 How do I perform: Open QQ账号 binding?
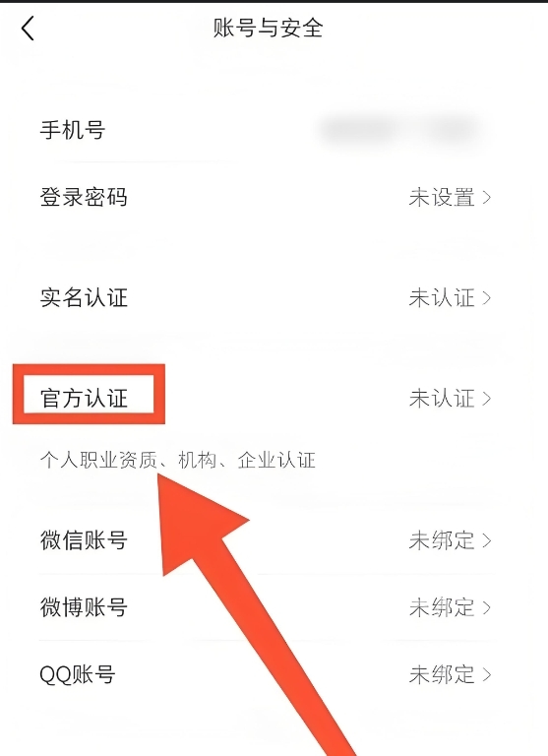click(x=274, y=674)
